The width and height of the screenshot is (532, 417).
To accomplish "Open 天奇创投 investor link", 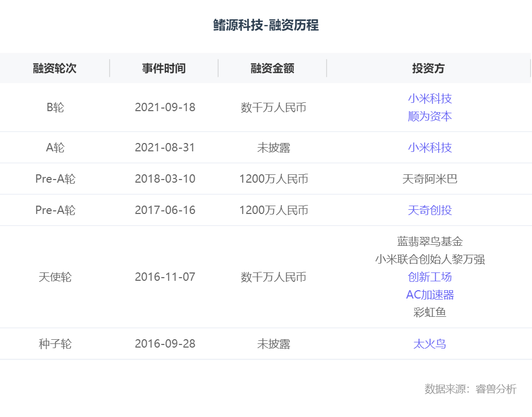I will tap(430, 210).
